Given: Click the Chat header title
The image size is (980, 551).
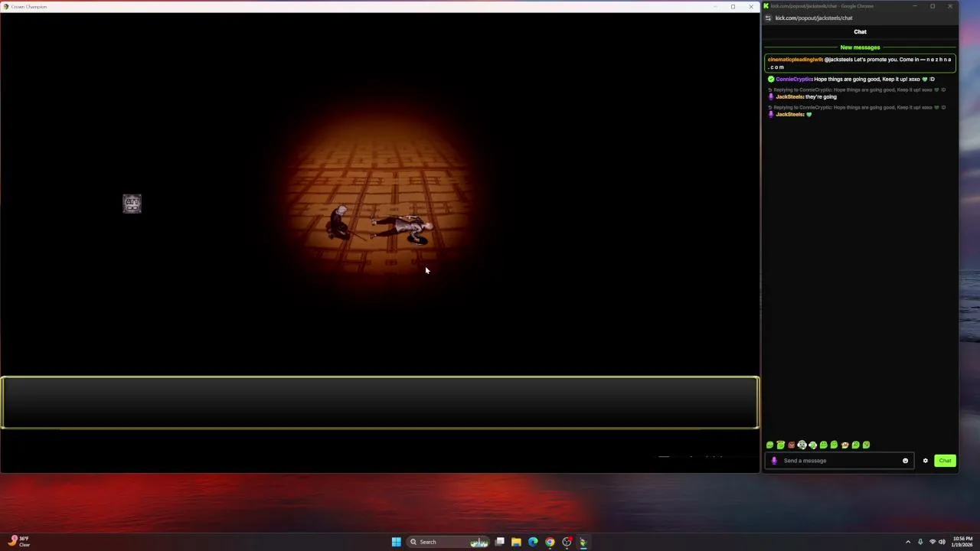Looking at the screenshot, I should click(x=860, y=31).
